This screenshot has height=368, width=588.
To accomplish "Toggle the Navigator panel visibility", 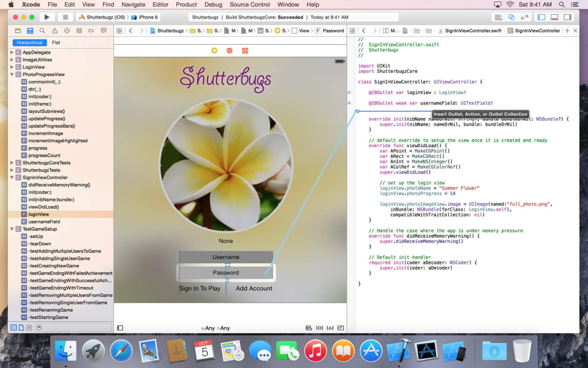I will click(x=542, y=17).
